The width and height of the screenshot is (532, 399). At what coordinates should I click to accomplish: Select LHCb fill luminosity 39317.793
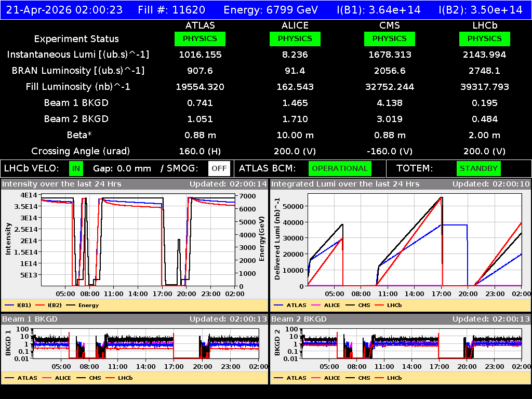click(485, 87)
